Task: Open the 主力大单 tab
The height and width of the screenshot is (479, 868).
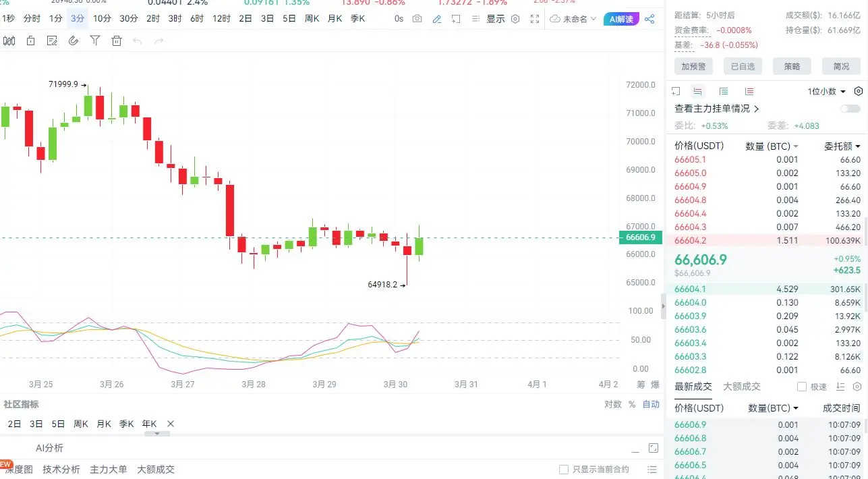Action: click(109, 470)
